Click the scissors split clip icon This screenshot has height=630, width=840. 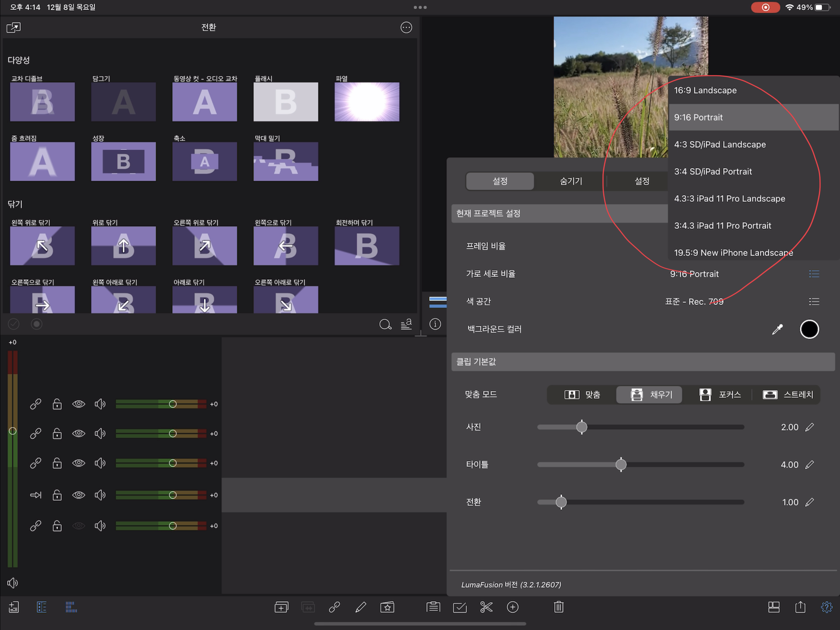point(486,607)
